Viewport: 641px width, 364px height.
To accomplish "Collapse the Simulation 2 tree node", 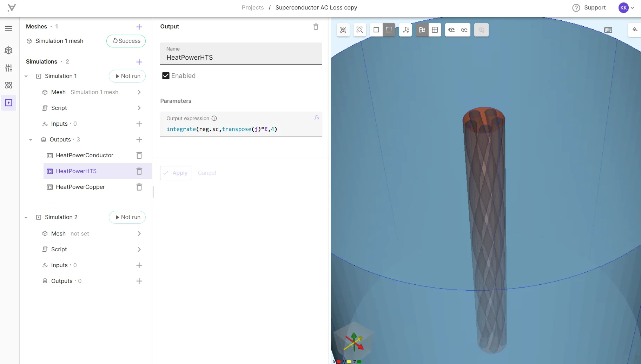I will pos(26,218).
